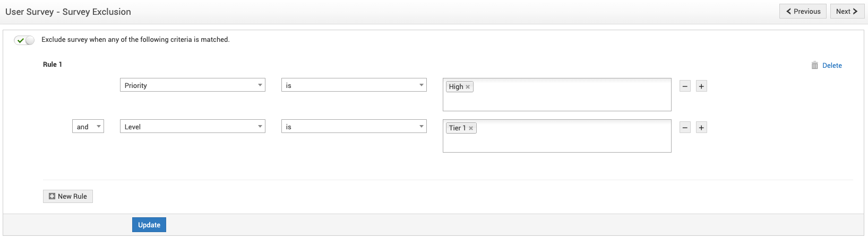Click the Update button
The image size is (868, 239).
[149, 225]
